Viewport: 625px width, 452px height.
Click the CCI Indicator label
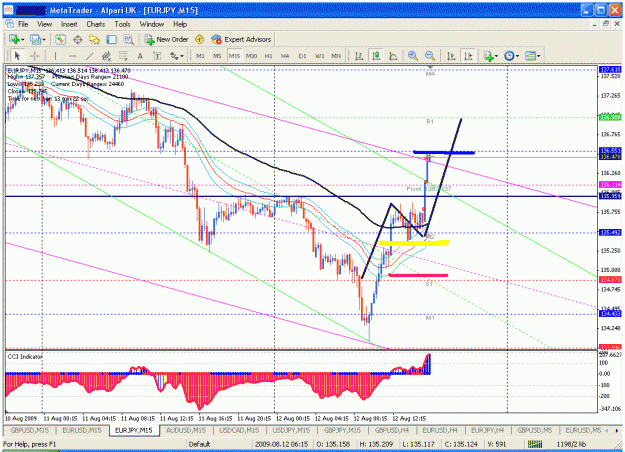[x=25, y=356]
